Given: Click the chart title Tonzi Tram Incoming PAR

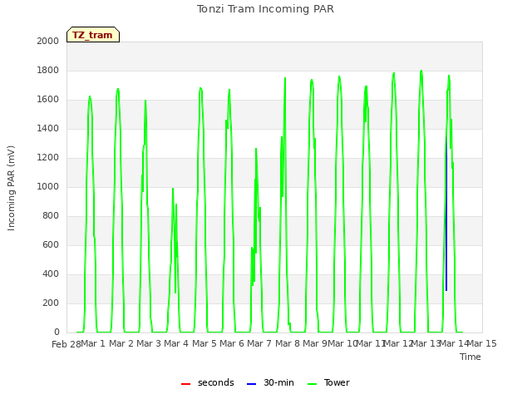Looking at the screenshot, I should (265, 9).
